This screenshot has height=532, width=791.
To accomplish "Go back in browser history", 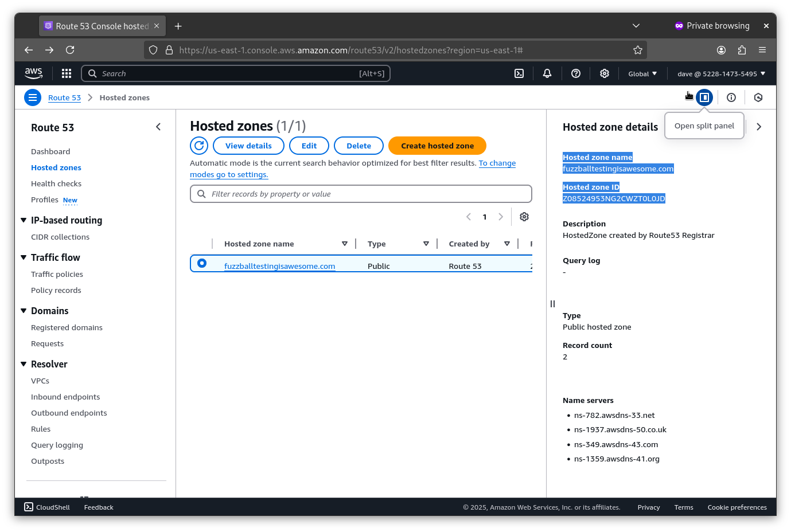I will point(29,50).
